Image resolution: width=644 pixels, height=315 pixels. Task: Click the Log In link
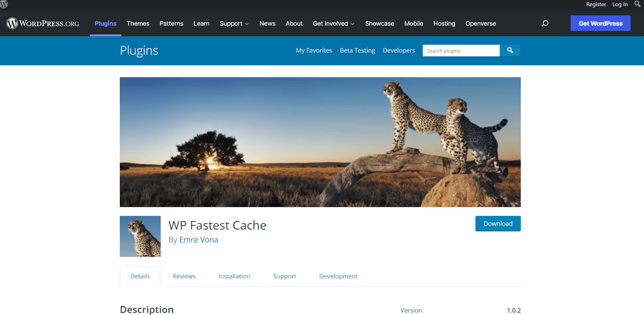point(620,4)
